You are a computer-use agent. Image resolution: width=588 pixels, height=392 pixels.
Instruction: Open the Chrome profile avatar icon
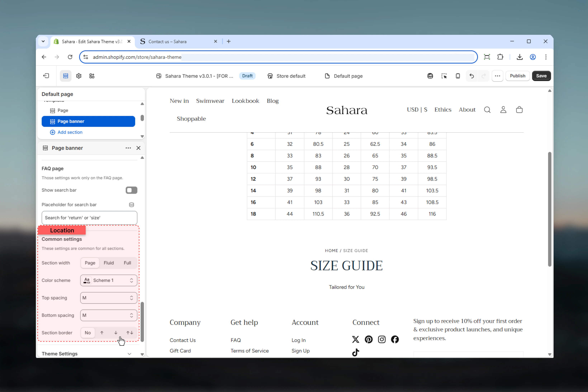[533, 57]
